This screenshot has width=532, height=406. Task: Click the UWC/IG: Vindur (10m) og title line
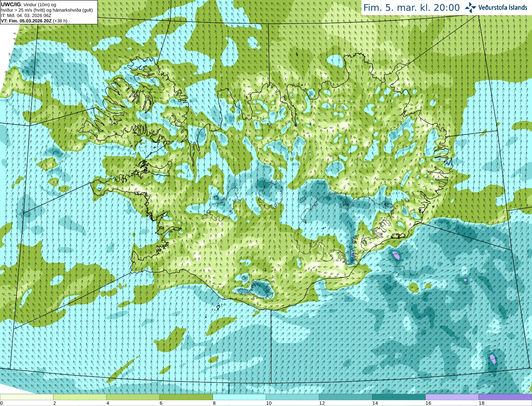[29, 5]
